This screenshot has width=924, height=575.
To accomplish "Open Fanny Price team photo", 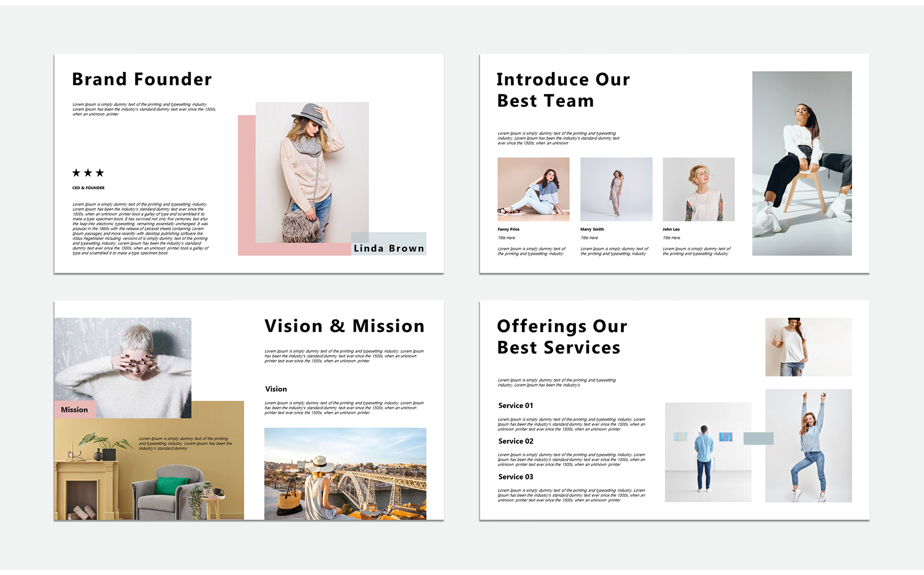I will (533, 189).
